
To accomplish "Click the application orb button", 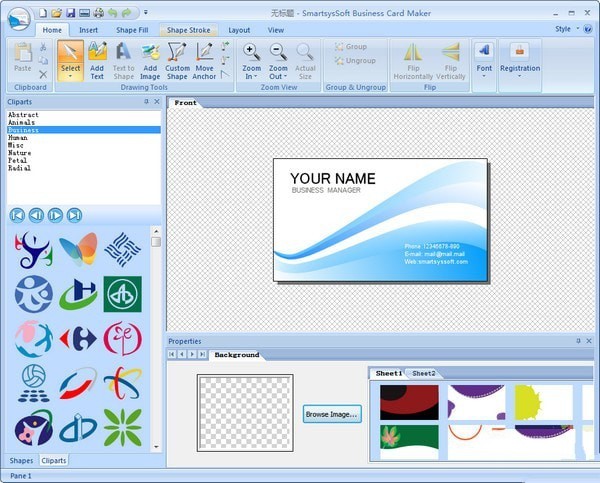I will 18,19.
